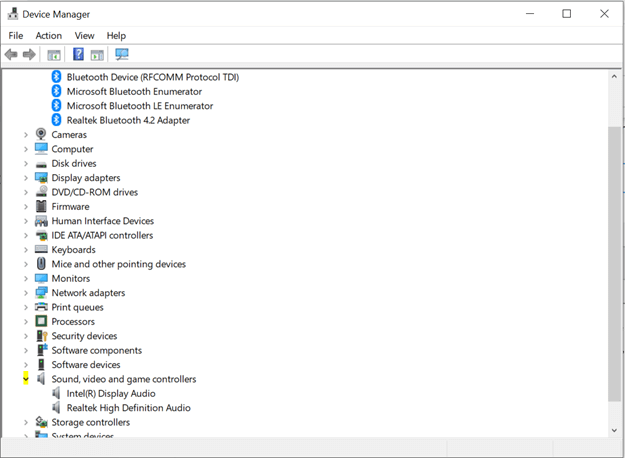Click the speaker icon beside Realtek High Definition Audio

pyautogui.click(x=56, y=407)
